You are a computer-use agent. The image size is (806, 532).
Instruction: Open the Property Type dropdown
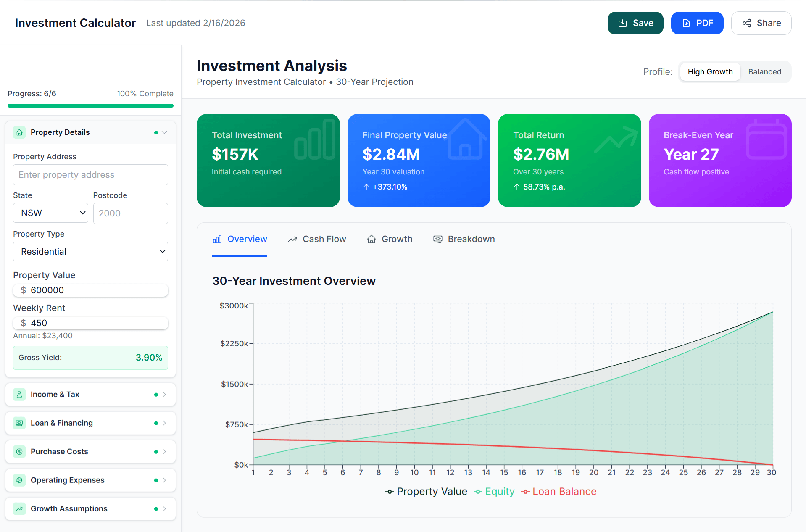pyautogui.click(x=90, y=251)
